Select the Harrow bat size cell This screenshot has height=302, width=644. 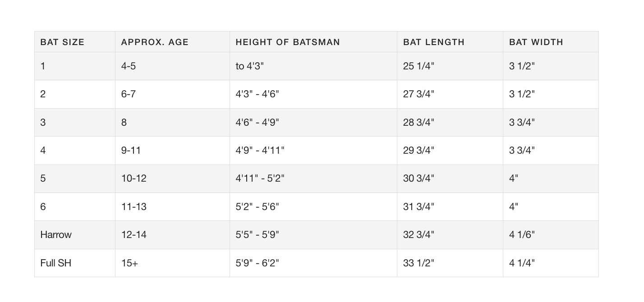pos(75,235)
